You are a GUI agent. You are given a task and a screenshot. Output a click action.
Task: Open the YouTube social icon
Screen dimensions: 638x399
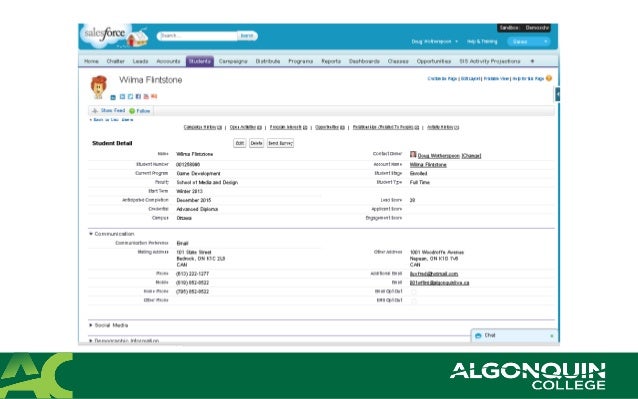[x=146, y=97]
